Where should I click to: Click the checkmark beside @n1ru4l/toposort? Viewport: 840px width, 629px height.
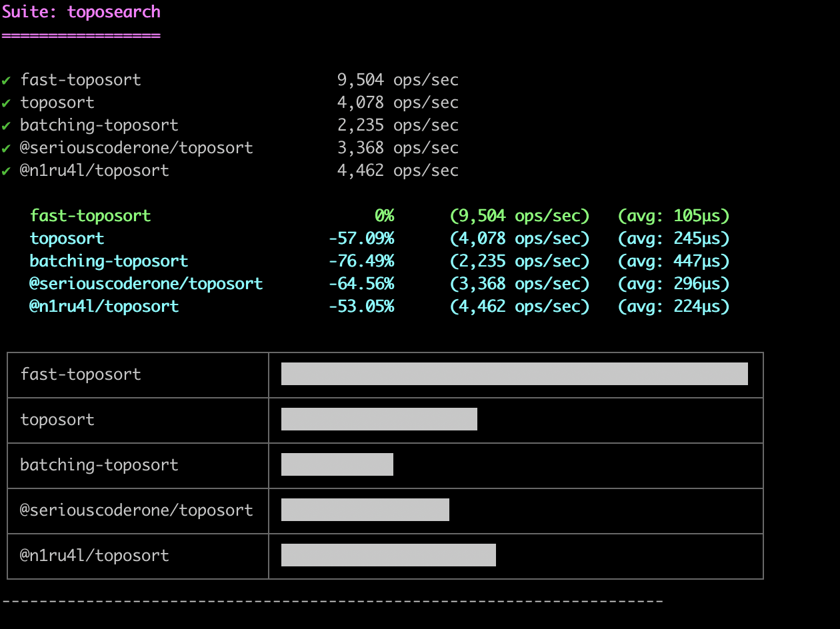tap(6, 171)
